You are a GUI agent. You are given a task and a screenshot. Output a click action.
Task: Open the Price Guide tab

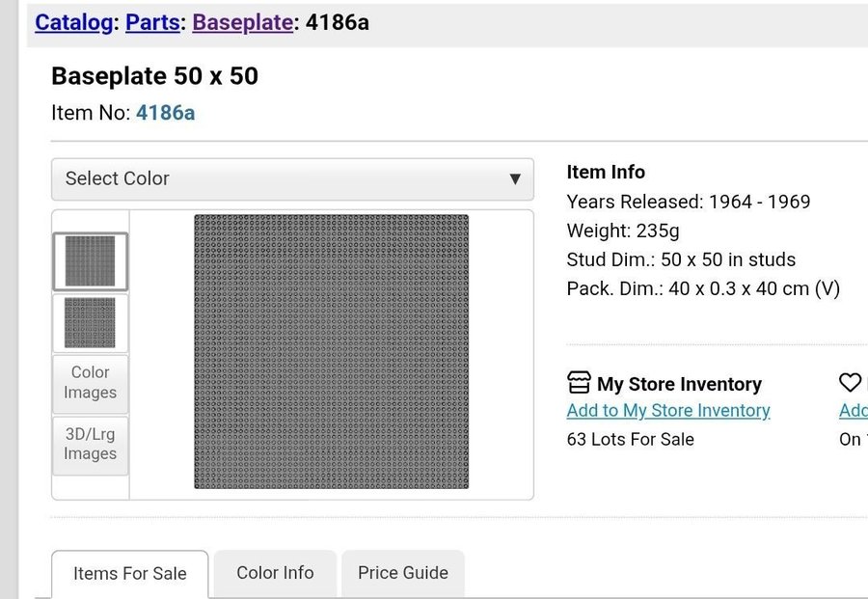tap(403, 573)
